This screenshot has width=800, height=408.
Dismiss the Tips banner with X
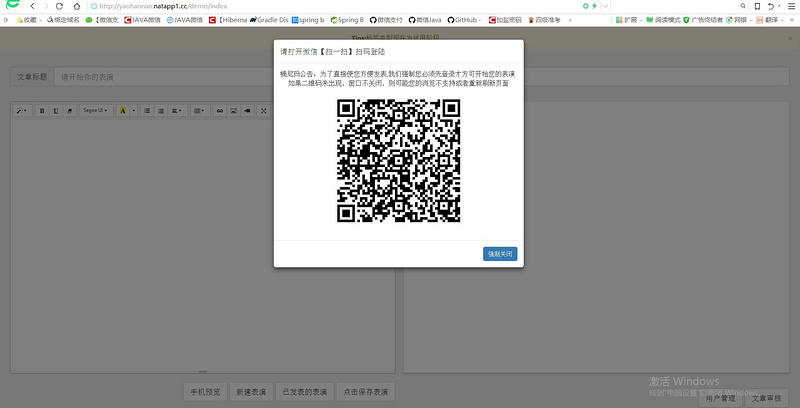[x=790, y=38]
